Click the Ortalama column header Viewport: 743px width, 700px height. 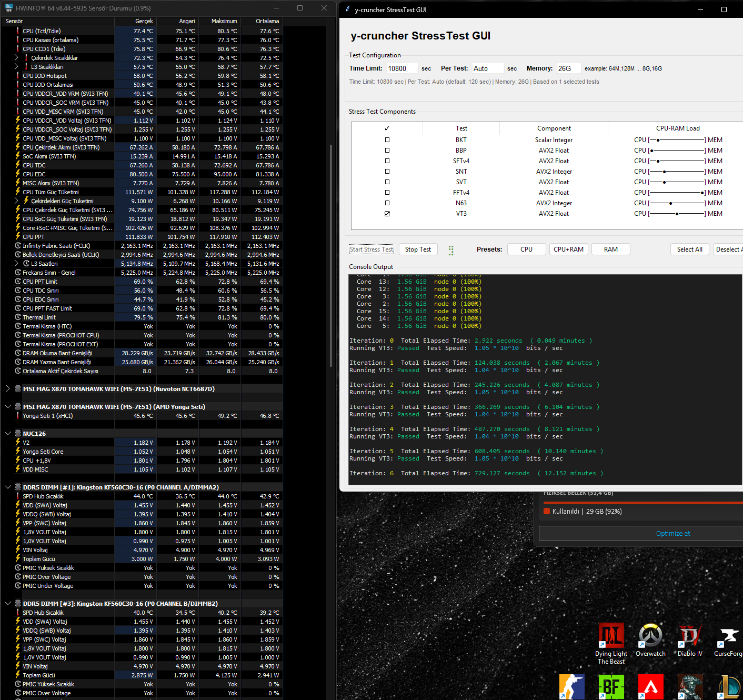(x=262, y=21)
